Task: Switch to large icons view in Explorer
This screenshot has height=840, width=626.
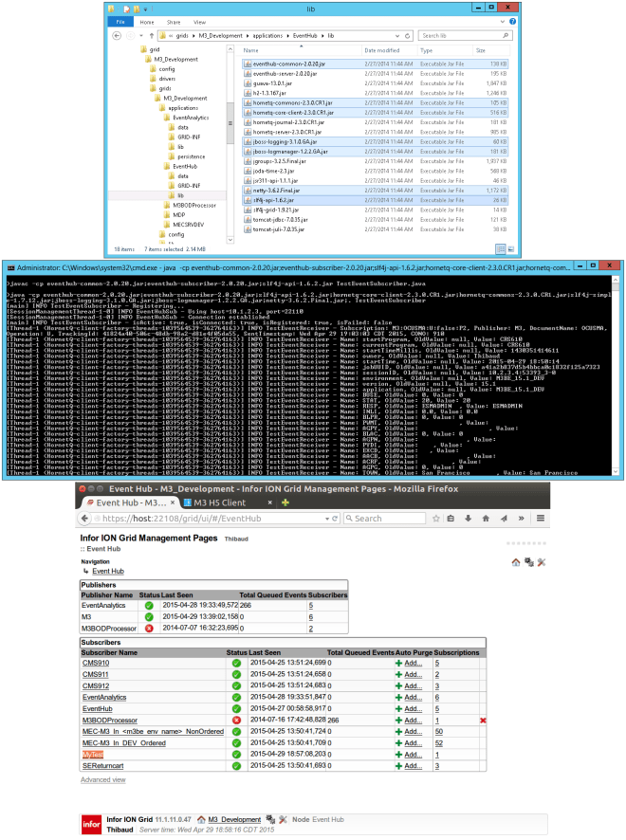Action: (x=511, y=249)
